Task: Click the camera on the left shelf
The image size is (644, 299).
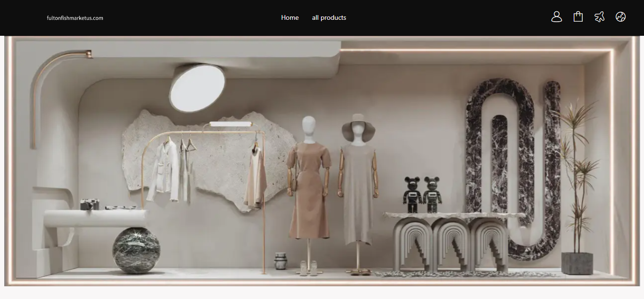Action: tap(90, 204)
